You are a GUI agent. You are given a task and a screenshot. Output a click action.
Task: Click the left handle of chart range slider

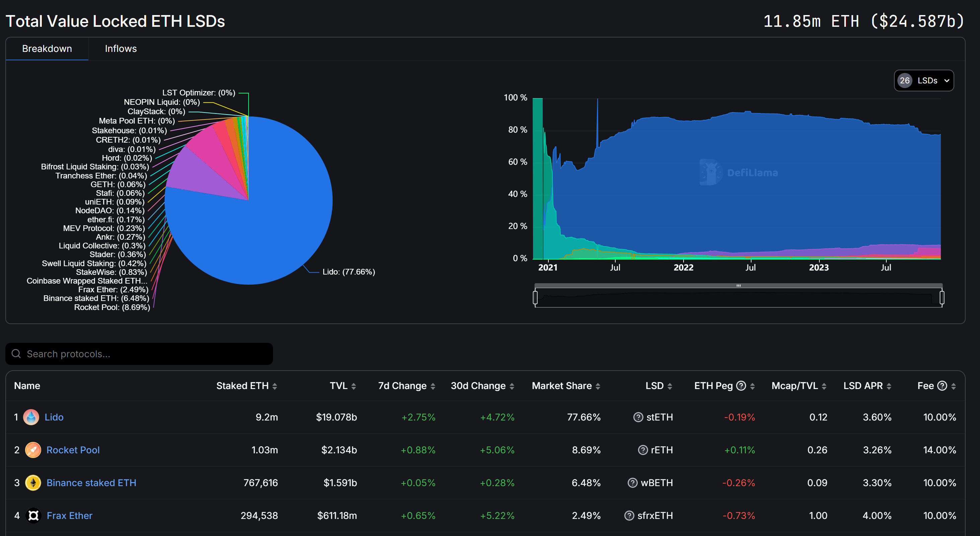pyautogui.click(x=535, y=297)
